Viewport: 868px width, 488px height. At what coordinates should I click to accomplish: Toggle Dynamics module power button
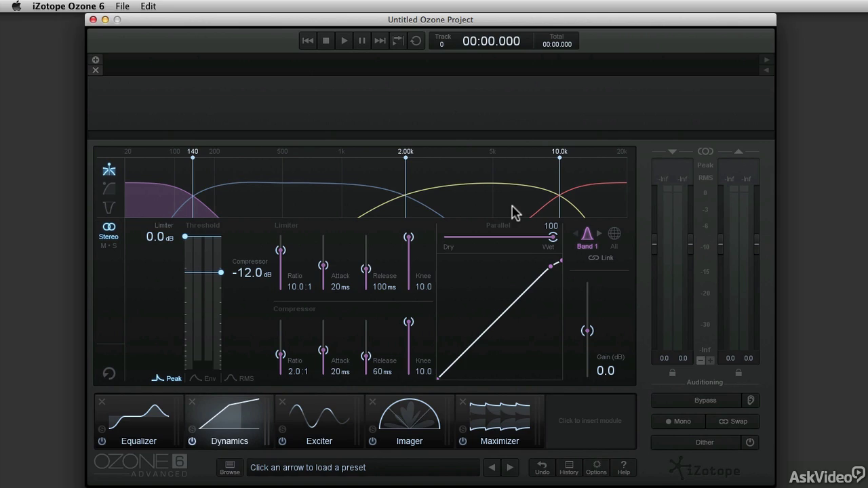192,441
